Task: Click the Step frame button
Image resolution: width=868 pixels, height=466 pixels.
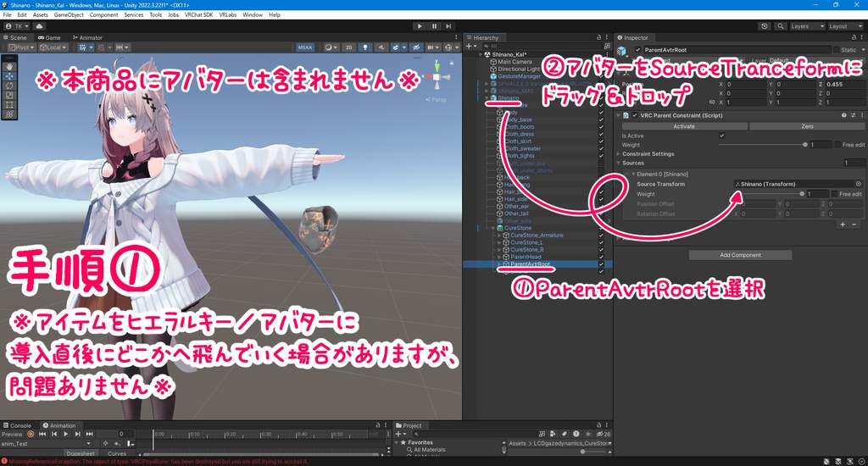Action: (448, 26)
